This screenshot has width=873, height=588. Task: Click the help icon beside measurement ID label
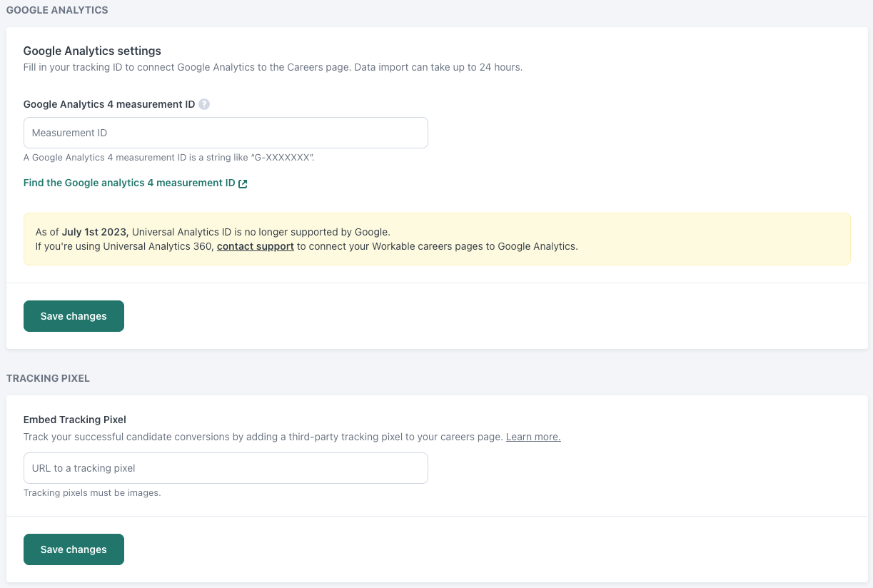(x=204, y=104)
